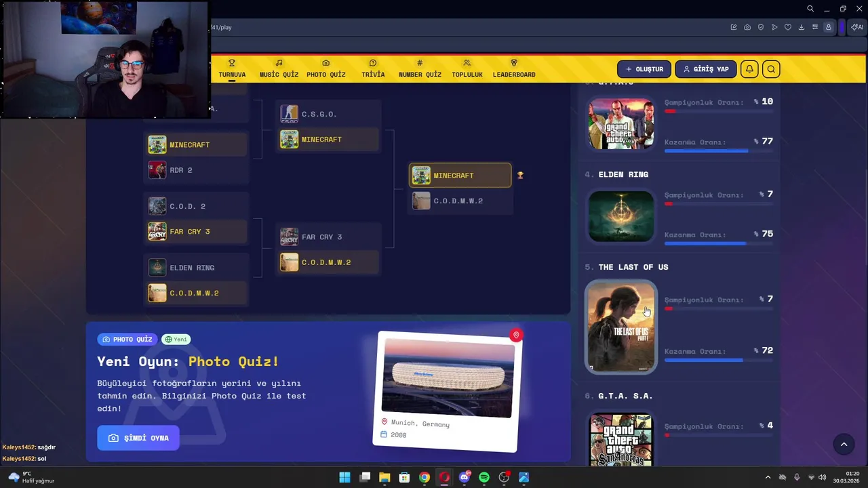
Task: Open OBS Studio from taskbar
Action: (504, 477)
